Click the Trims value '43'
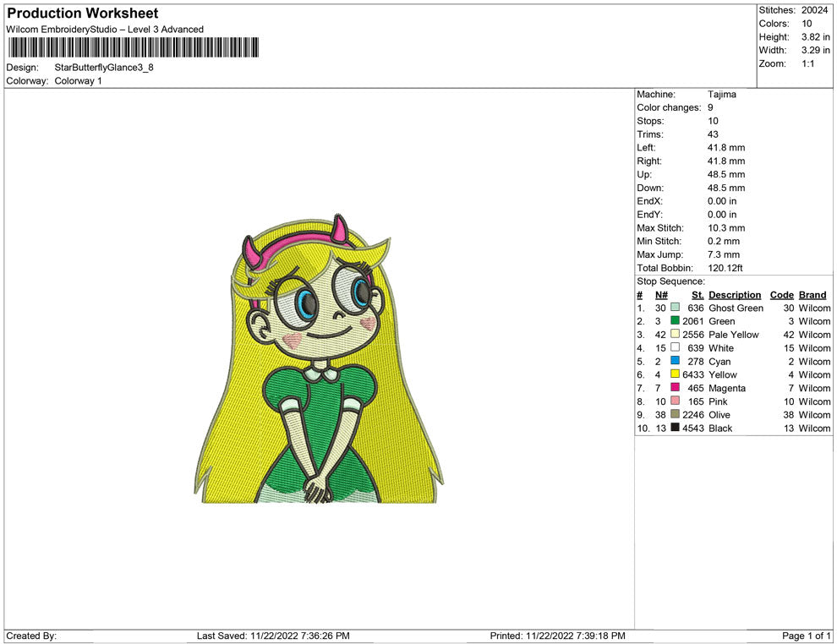Screen dimensions: 837x644 click(x=714, y=134)
